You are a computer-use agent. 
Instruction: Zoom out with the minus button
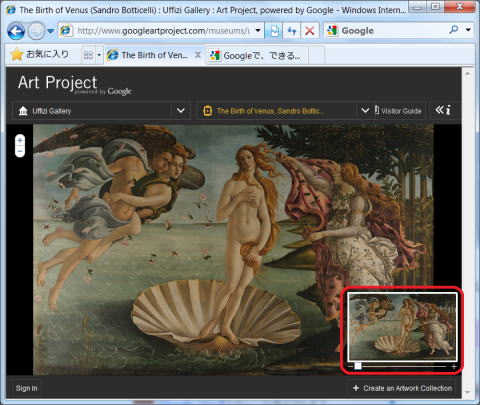click(20, 151)
